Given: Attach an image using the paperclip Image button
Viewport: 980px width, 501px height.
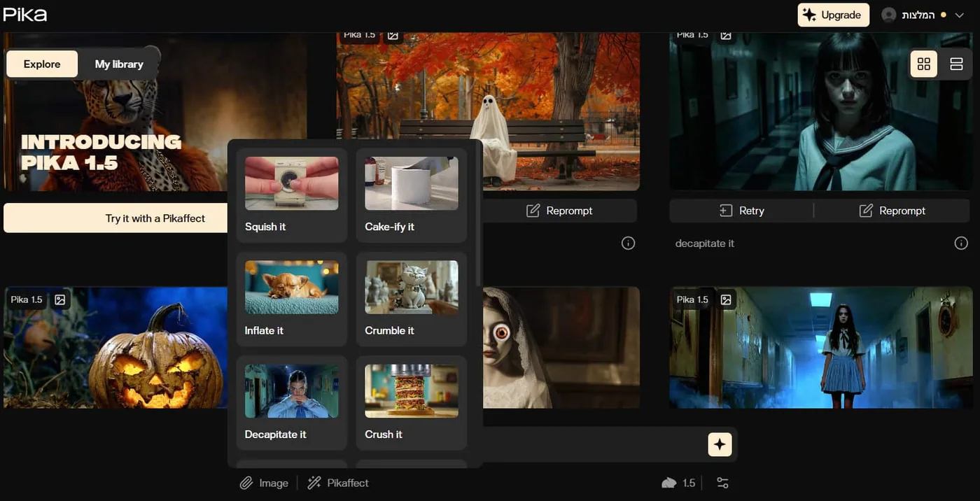Looking at the screenshot, I should 264,483.
